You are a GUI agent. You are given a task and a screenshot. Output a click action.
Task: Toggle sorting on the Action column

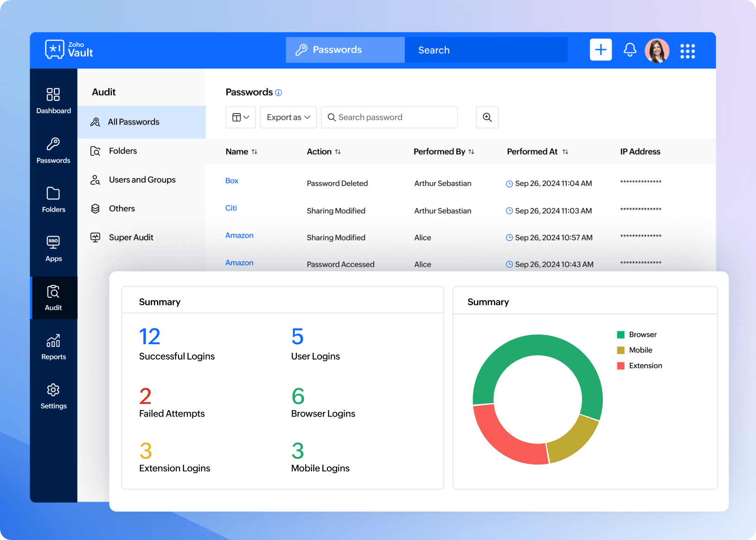pos(338,151)
